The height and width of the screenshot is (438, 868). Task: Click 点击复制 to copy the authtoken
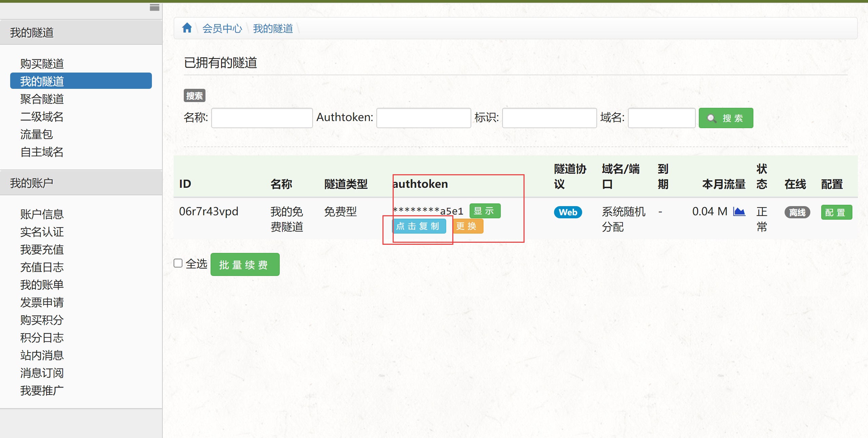pos(418,226)
